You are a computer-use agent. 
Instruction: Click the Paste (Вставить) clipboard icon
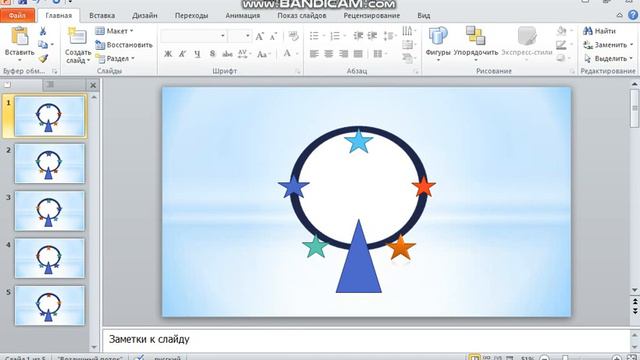coord(19,36)
